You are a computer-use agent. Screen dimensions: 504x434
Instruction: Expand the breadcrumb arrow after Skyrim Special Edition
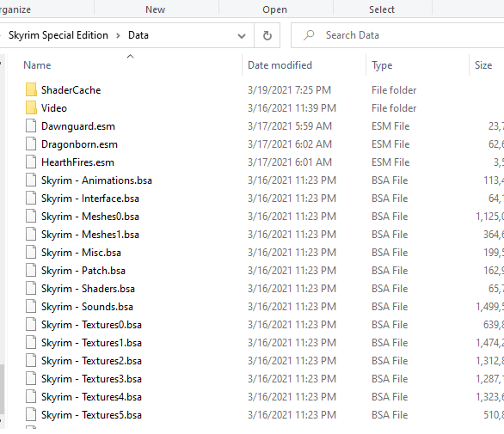(x=118, y=35)
